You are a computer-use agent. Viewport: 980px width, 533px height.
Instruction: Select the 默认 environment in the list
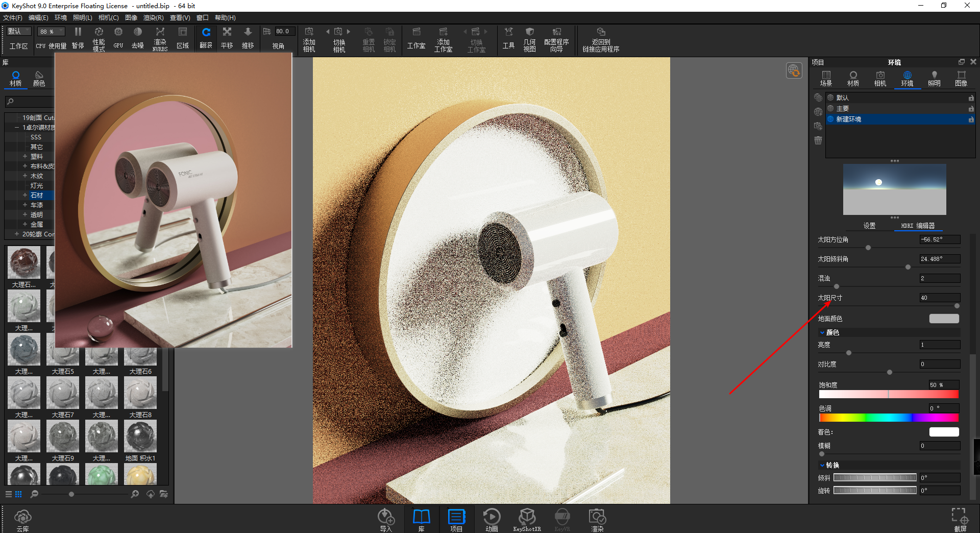(x=900, y=98)
